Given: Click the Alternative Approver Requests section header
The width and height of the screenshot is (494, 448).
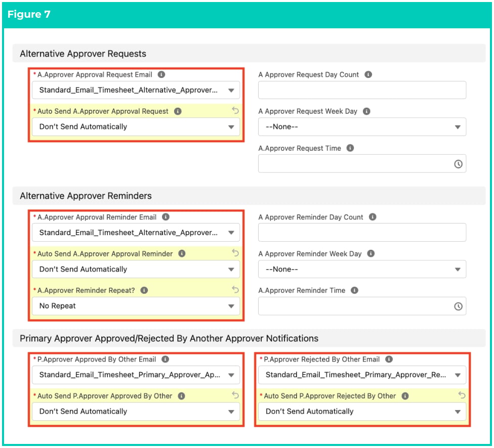Looking at the screenshot, I should pyautogui.click(x=249, y=54).
